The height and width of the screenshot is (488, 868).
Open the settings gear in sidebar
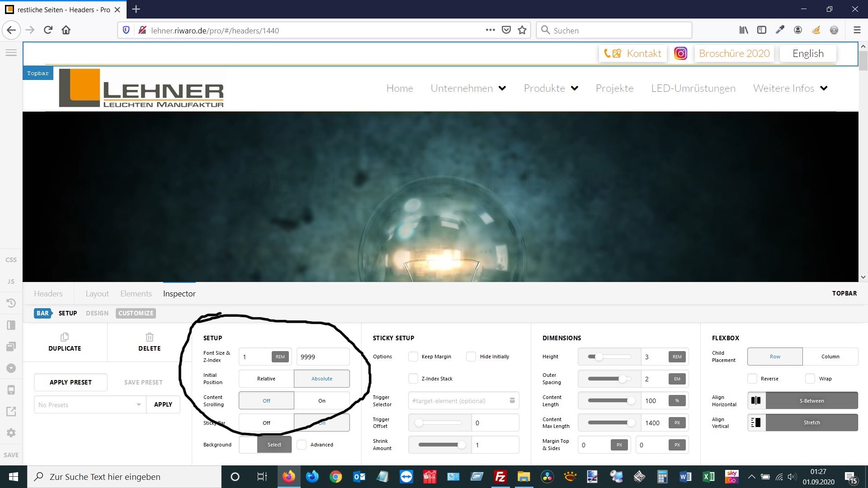click(x=11, y=433)
